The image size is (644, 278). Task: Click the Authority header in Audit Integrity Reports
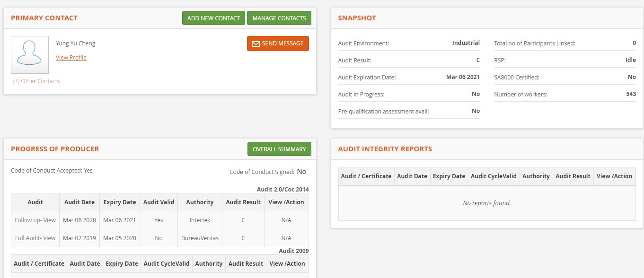pos(536,176)
